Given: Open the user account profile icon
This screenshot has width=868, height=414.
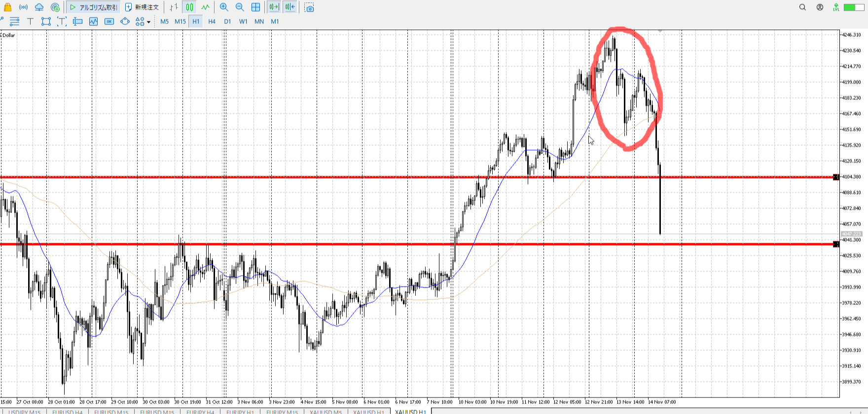Looking at the screenshot, I should pos(820,7).
